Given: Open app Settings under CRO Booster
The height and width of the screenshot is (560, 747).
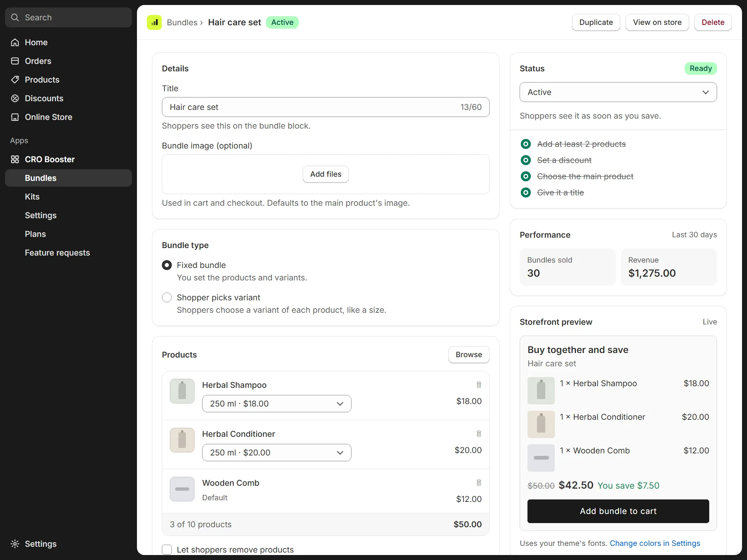Looking at the screenshot, I should click(68, 215).
